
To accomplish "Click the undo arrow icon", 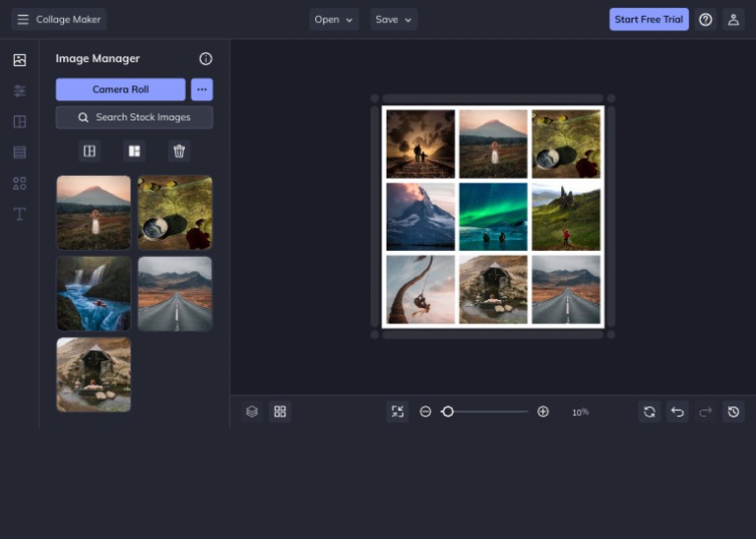I will coord(677,412).
